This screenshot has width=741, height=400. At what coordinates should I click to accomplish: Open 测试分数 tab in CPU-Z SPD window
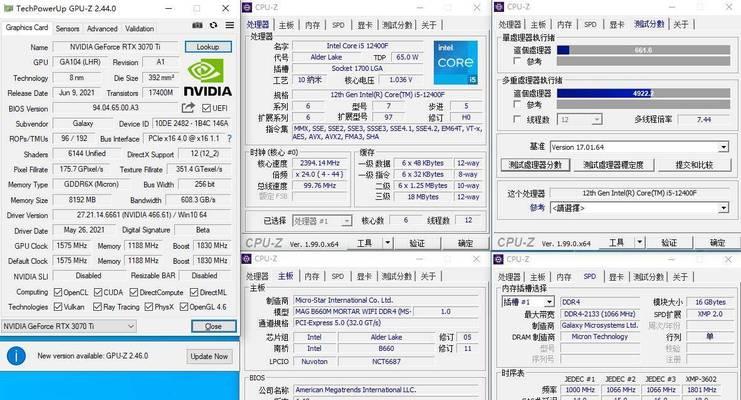coord(648,277)
